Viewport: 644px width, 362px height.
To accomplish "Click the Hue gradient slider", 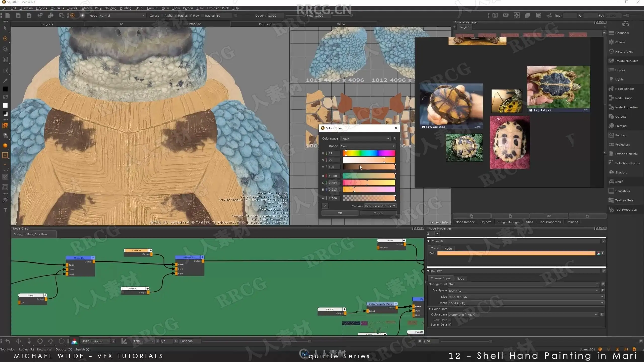I will [369, 153].
